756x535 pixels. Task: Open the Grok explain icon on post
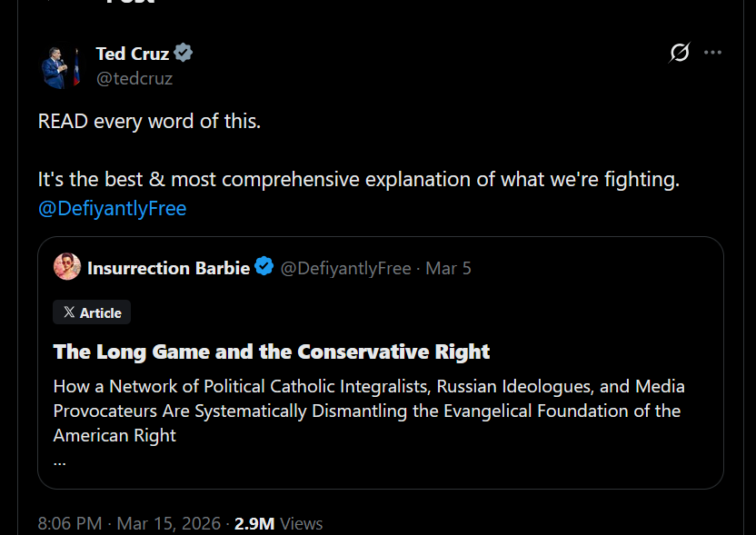click(x=680, y=52)
